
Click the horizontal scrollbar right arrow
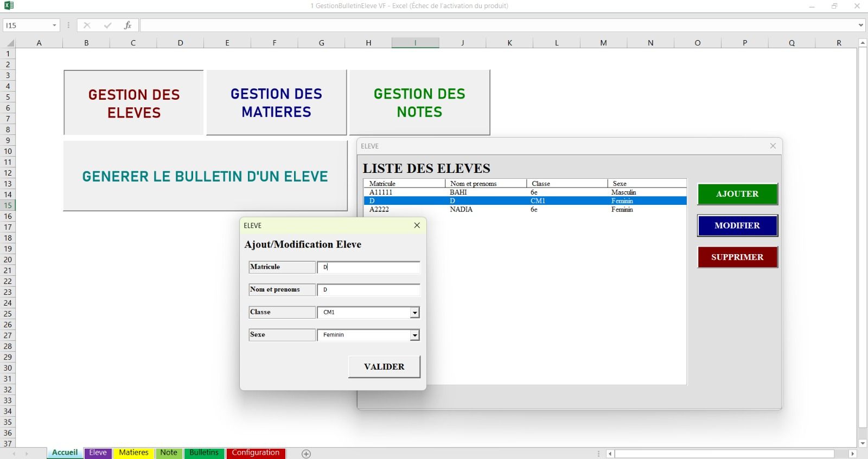[x=853, y=454]
